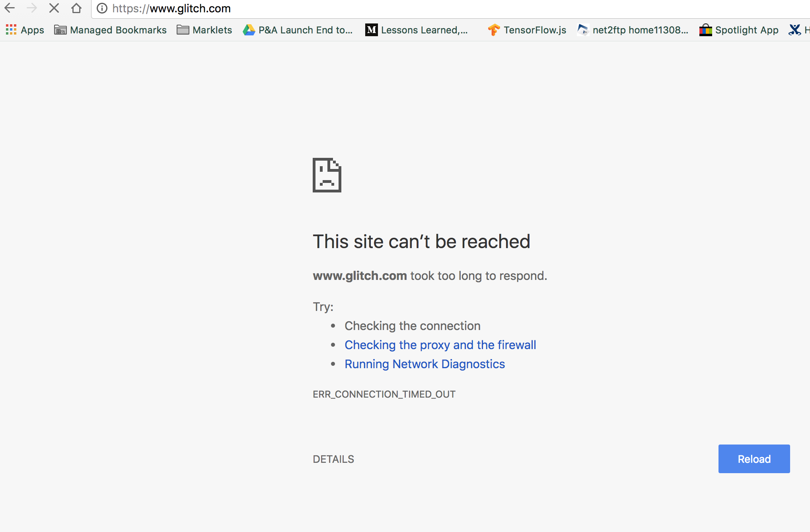Click the browser forward arrow
This screenshot has height=532, width=810.
(32, 8)
